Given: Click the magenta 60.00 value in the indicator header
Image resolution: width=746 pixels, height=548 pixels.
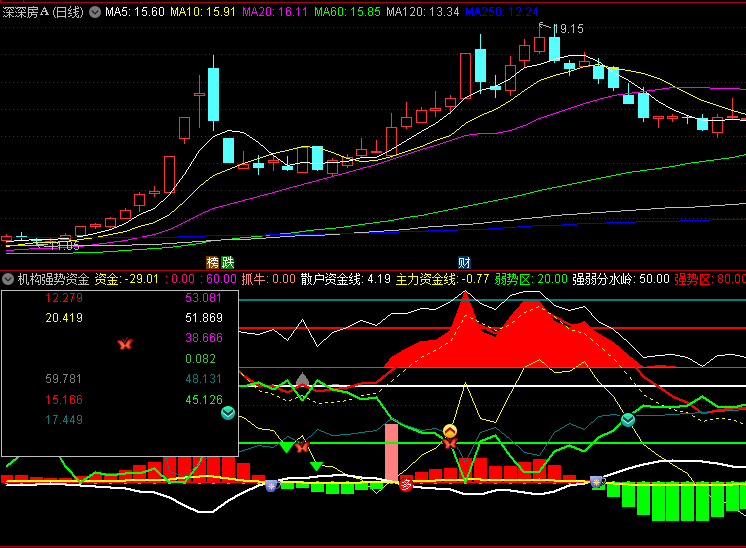Looking at the screenshot, I should 221,279.
